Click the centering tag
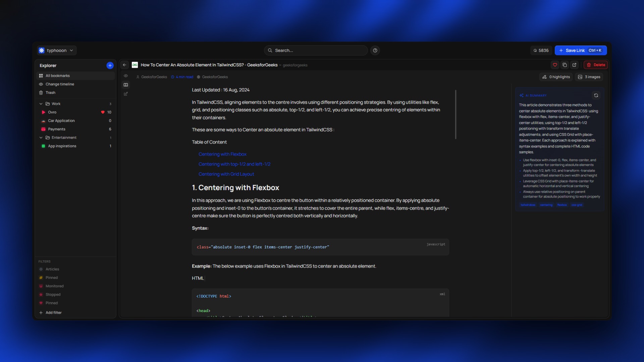The width and height of the screenshot is (644, 362). click(546, 205)
